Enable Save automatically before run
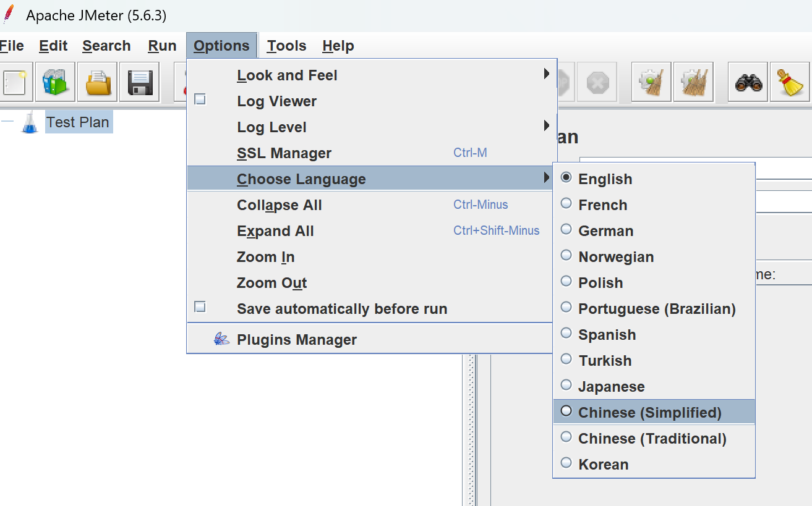This screenshot has height=506, width=812. pyautogui.click(x=200, y=306)
